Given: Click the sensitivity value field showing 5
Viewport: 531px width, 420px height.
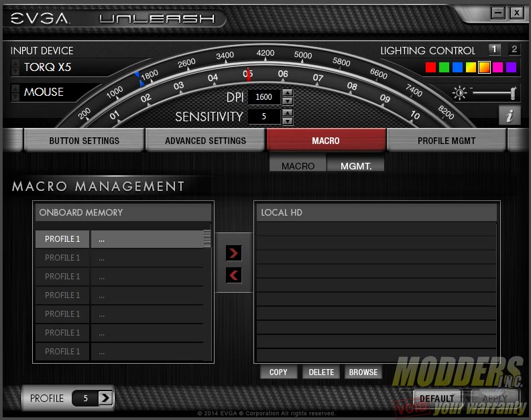Looking at the screenshot, I should (264, 117).
